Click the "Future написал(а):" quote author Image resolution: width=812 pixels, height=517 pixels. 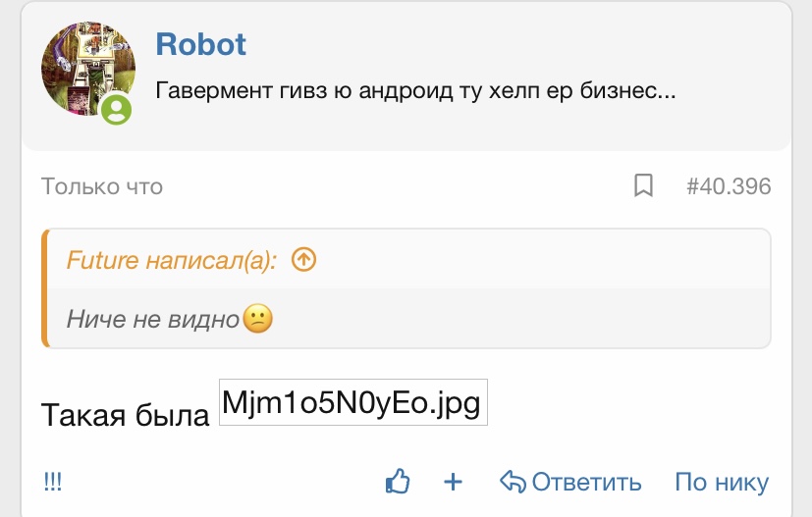172,260
